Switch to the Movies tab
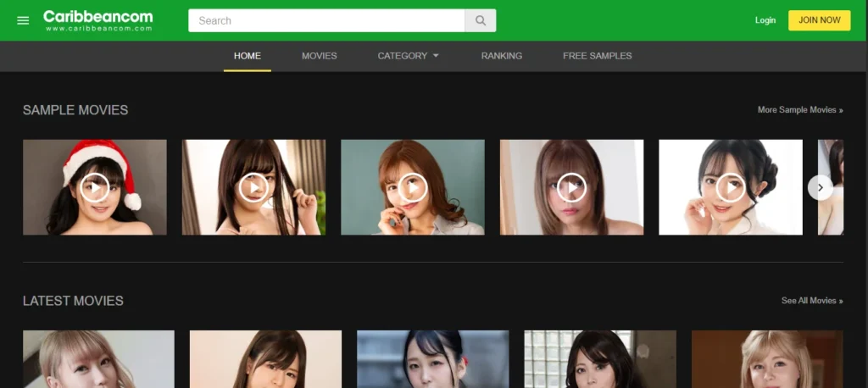 tap(320, 56)
